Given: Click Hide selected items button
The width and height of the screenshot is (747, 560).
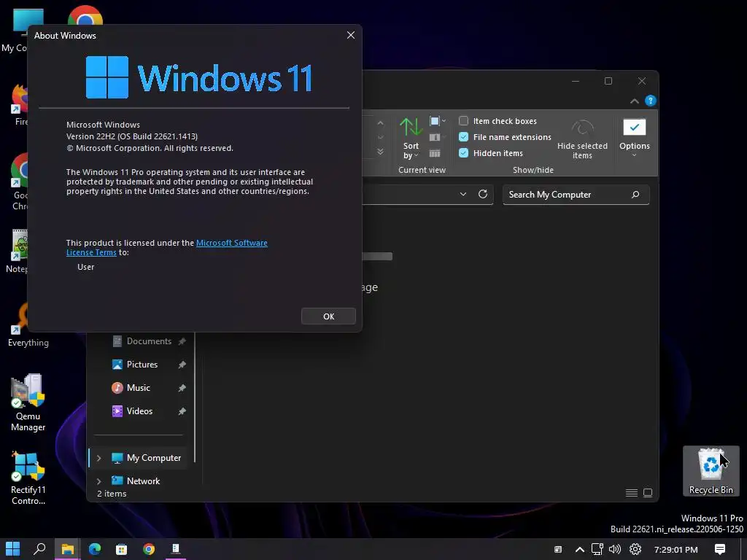Looking at the screenshot, I should pos(582,139).
